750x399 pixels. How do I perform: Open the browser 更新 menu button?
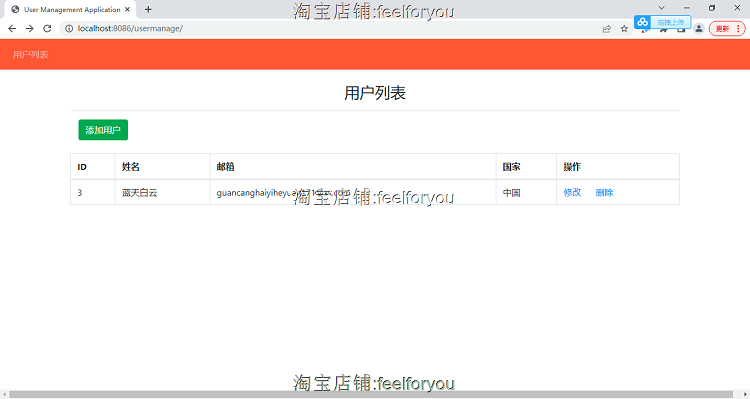click(727, 29)
